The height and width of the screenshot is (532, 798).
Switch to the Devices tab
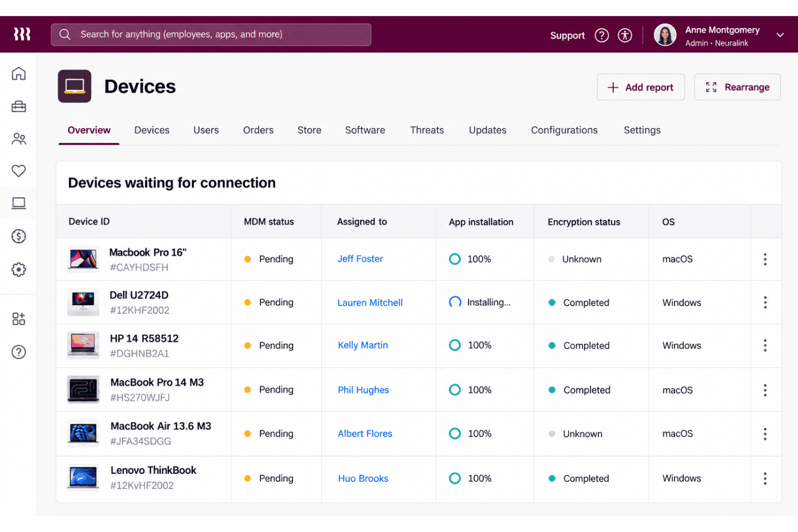(x=152, y=130)
